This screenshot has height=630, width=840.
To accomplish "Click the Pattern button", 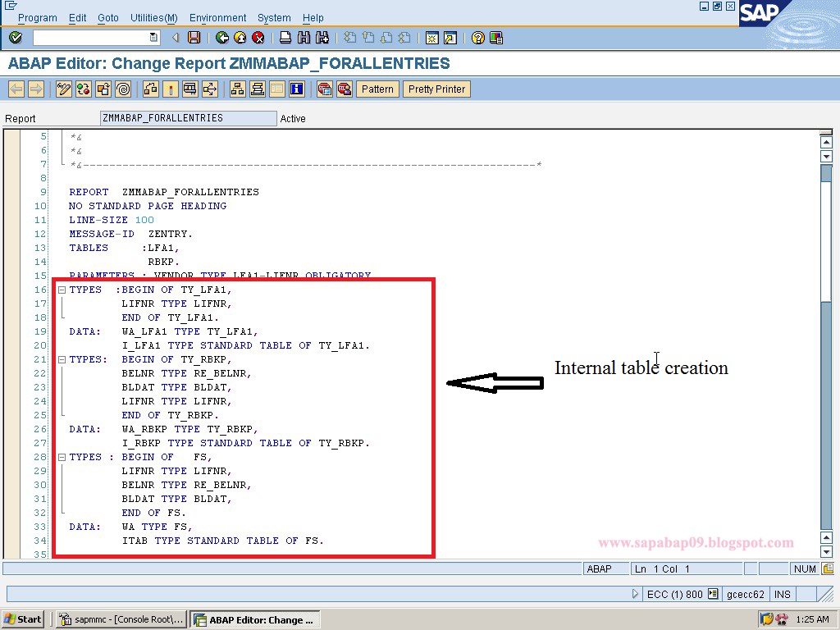I will coord(377,89).
